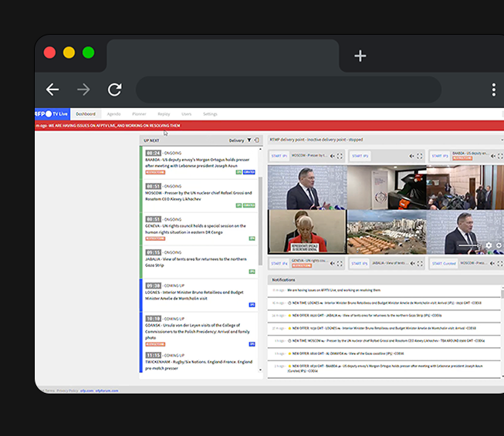
Task: Click the exit icon beside the Delivery filter
Action: [257, 140]
